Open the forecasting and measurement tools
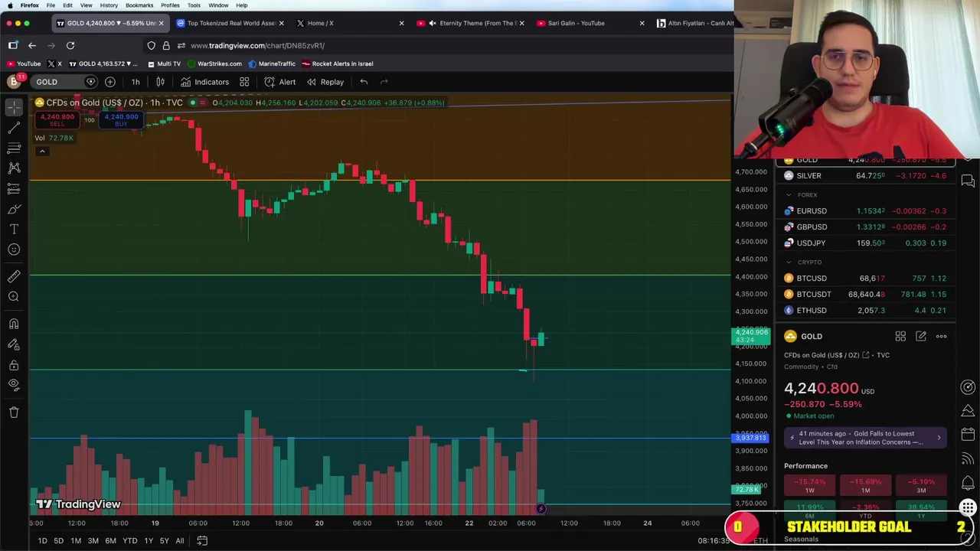This screenshot has height=551, width=980. pos(14,188)
